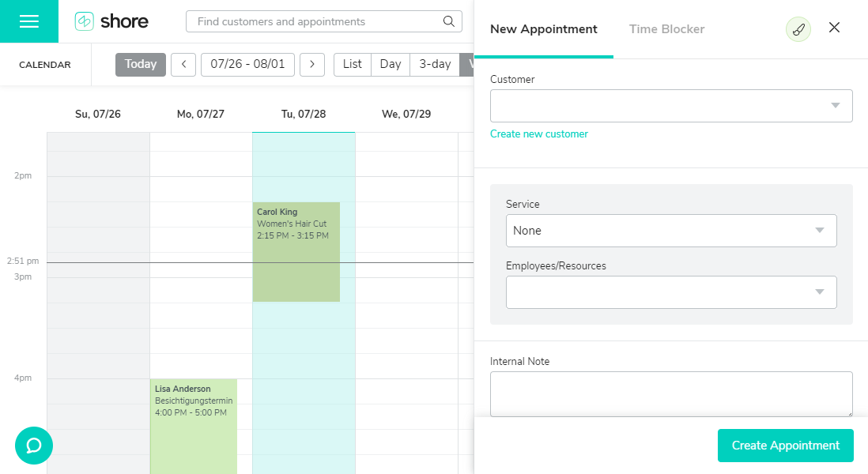Image resolution: width=868 pixels, height=474 pixels.
Task: Click the Create new customer link
Action: pos(538,134)
